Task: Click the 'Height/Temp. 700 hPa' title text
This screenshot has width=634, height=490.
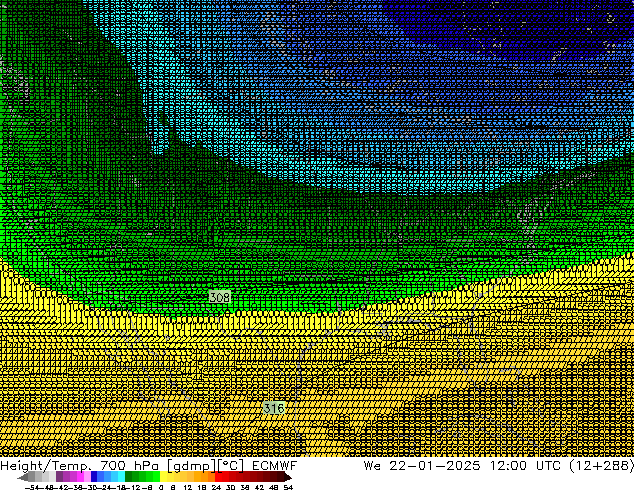Action: click(x=79, y=466)
